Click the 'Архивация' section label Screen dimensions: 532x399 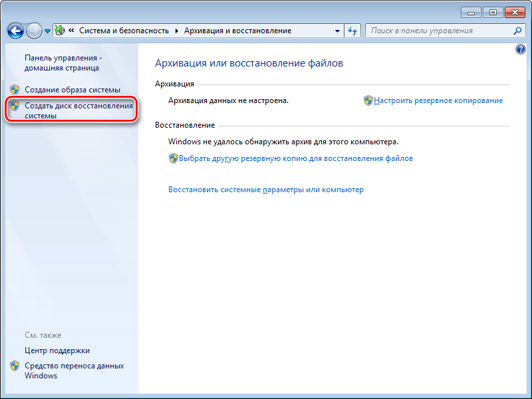pos(174,84)
